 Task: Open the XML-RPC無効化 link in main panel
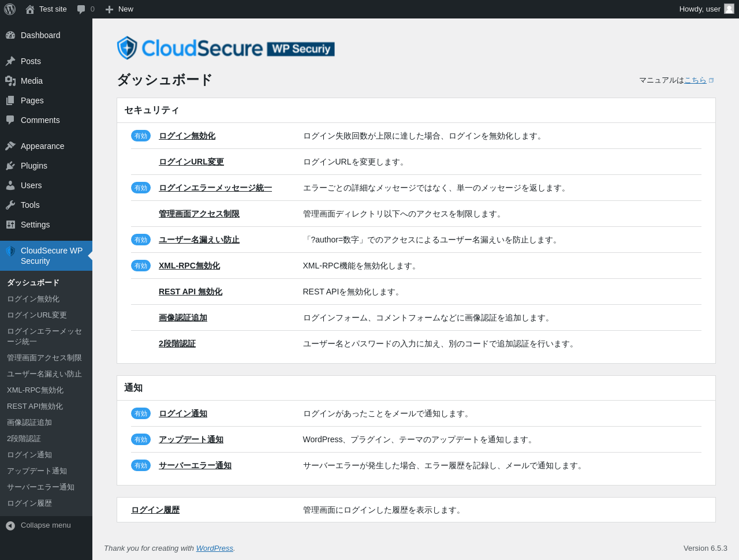pyautogui.click(x=189, y=266)
